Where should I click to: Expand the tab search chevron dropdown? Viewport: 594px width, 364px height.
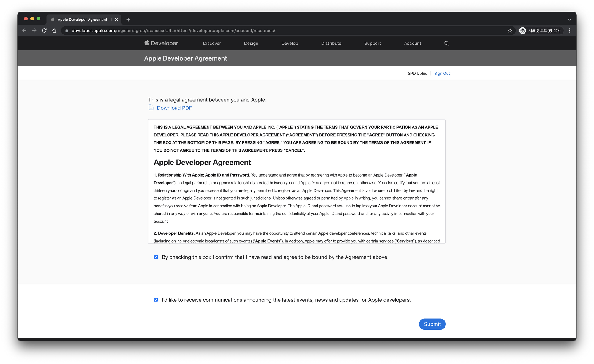(x=569, y=20)
